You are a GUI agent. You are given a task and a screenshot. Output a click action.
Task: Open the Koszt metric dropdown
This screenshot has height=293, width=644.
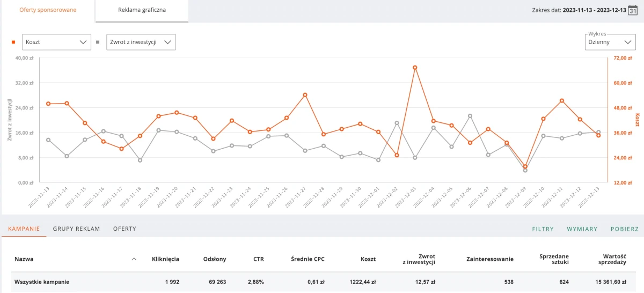[x=56, y=42]
